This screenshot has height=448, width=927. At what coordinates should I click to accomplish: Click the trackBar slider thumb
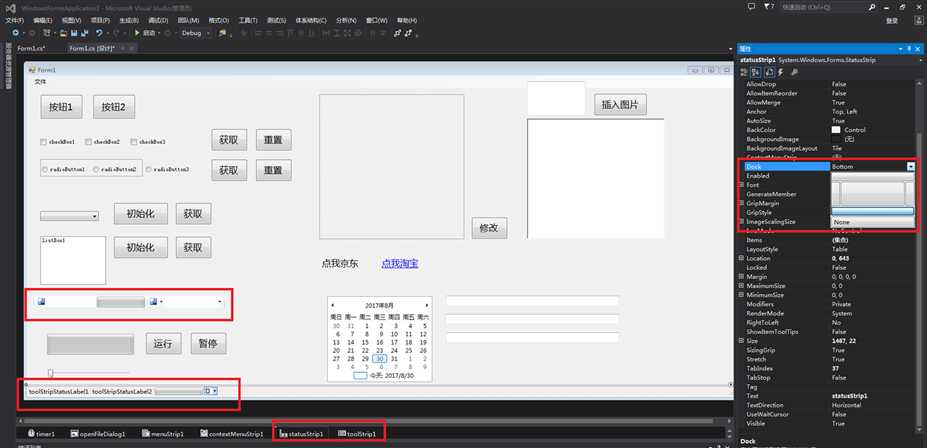click(x=51, y=372)
